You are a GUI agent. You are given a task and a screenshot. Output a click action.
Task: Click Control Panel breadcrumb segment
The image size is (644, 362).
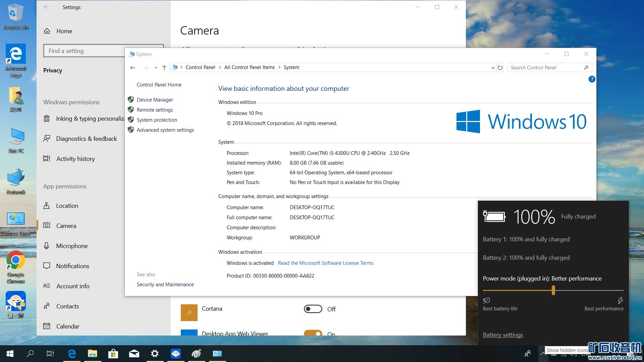[200, 67]
